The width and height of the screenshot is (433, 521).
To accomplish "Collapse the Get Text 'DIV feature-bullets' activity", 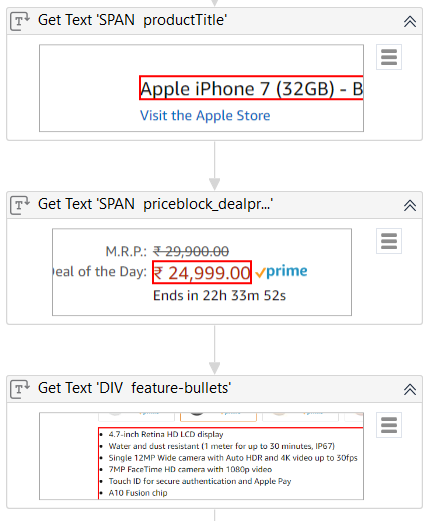I will [x=410, y=389].
